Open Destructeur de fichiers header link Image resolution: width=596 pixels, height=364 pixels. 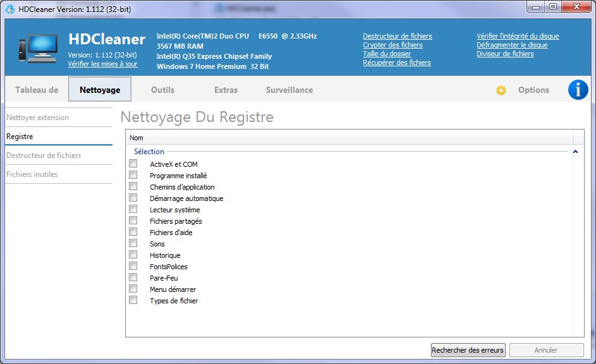(397, 36)
